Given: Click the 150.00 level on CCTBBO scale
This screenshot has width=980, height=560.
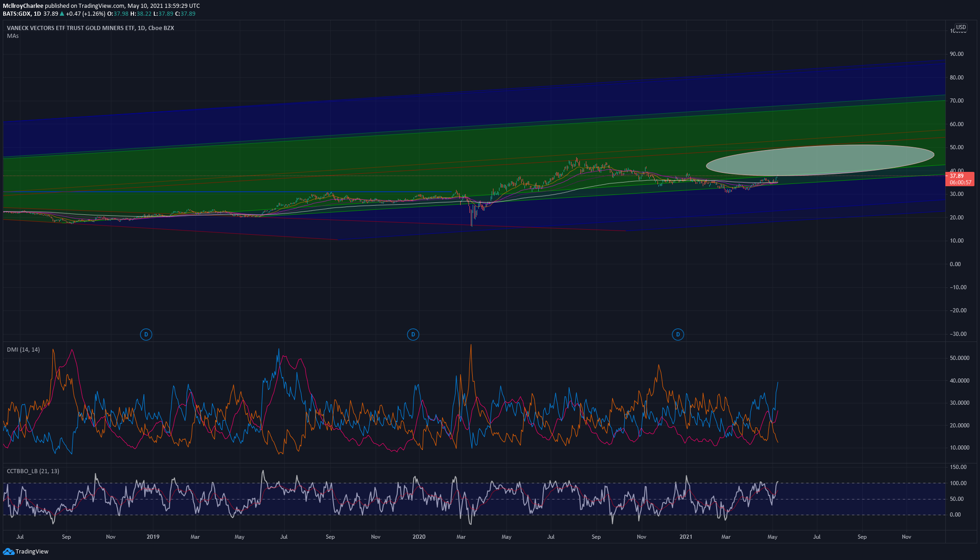Looking at the screenshot, I should click(x=958, y=467).
